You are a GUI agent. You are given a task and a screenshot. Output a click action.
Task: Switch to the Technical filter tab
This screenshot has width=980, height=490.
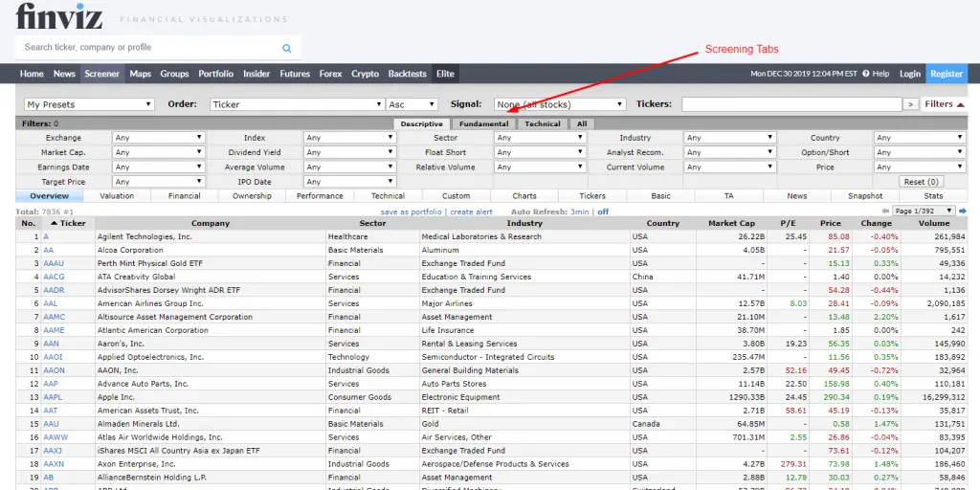543,123
